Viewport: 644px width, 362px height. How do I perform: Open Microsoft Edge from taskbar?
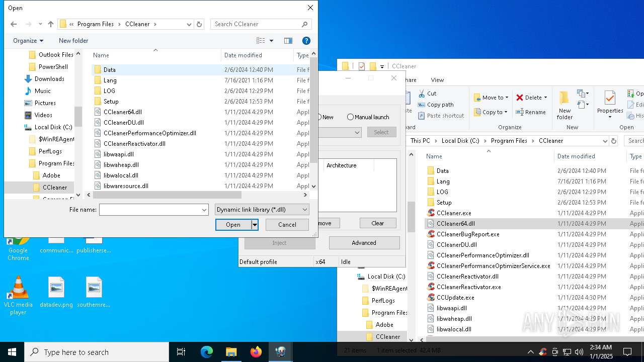[207, 352]
